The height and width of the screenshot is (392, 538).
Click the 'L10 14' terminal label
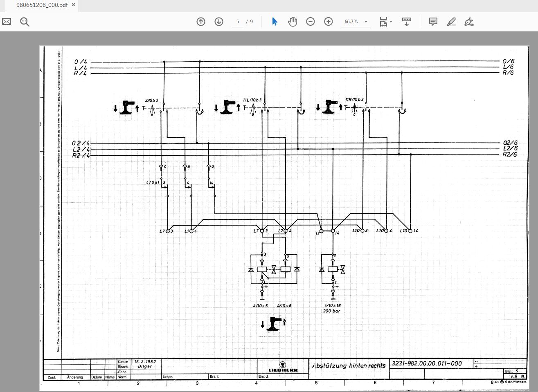pos(409,231)
